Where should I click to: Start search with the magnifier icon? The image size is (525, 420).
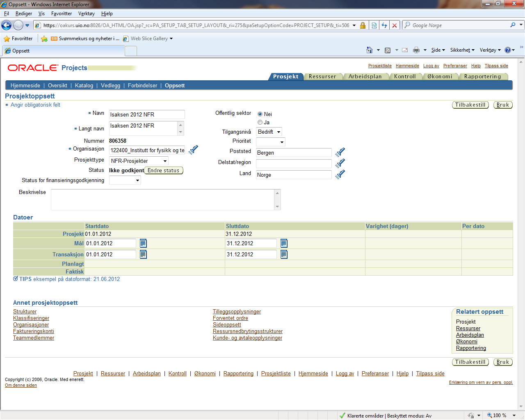[x=513, y=25]
